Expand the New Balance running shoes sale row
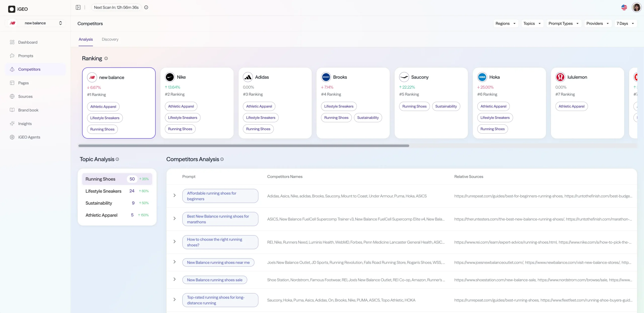 (x=175, y=279)
